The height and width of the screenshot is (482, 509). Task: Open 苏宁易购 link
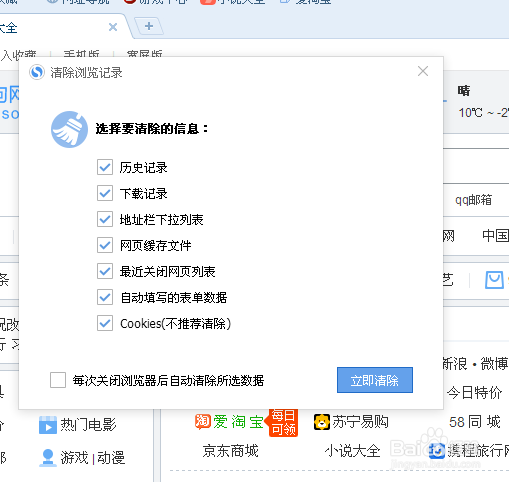tap(360, 422)
